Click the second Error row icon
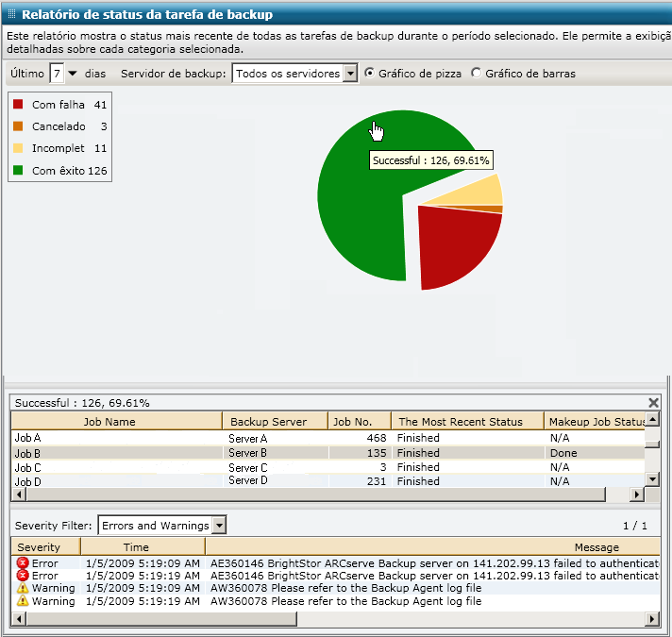 pyautogui.click(x=23, y=576)
